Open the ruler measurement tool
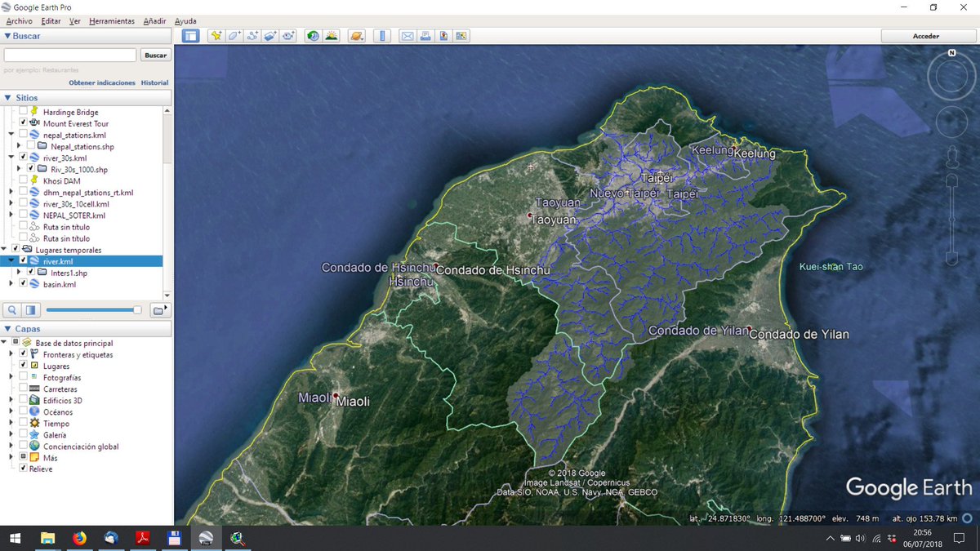 pyautogui.click(x=381, y=36)
